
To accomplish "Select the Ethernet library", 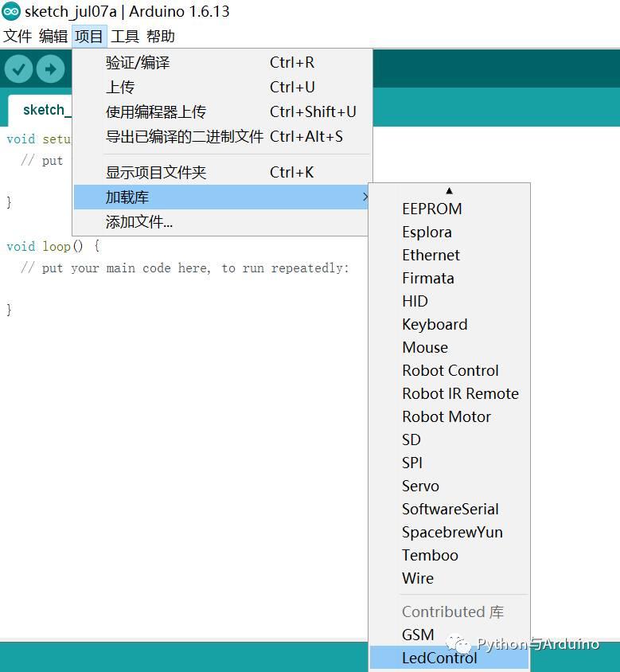I will [449, 255].
